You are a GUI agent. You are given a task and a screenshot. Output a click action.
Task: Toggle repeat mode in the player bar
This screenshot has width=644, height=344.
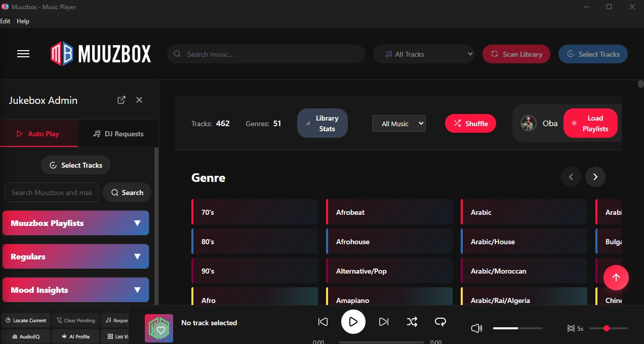[x=440, y=322]
